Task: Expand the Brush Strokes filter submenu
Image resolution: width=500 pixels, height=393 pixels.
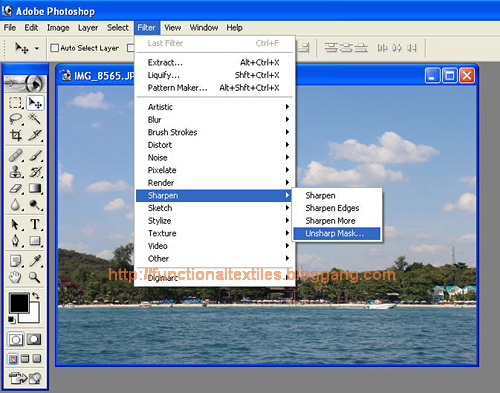Action: coord(214,132)
